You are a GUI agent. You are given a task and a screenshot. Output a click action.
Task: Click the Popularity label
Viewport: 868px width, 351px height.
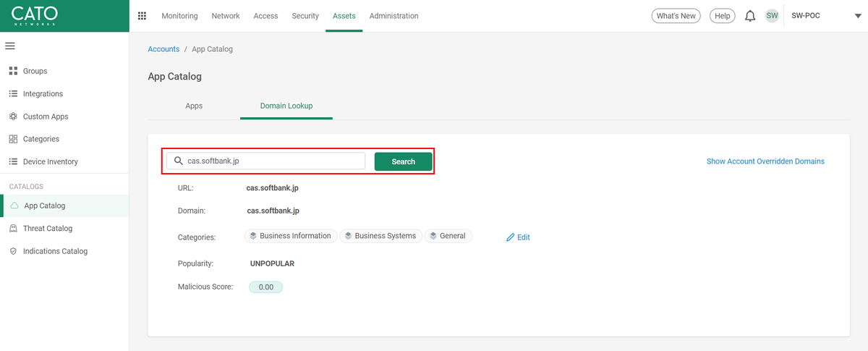click(195, 263)
